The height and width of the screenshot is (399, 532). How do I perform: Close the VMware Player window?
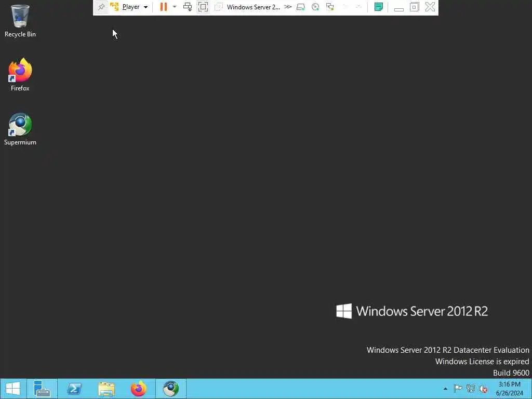430,7
